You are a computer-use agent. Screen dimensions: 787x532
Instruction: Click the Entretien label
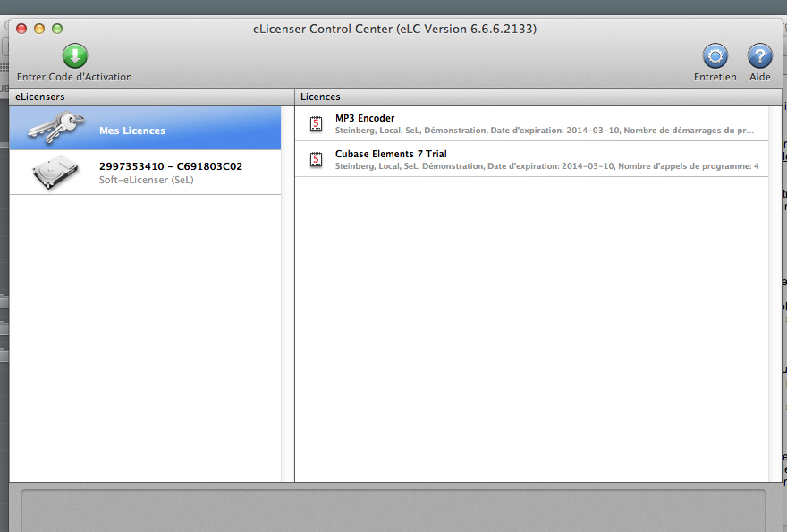[715, 77]
